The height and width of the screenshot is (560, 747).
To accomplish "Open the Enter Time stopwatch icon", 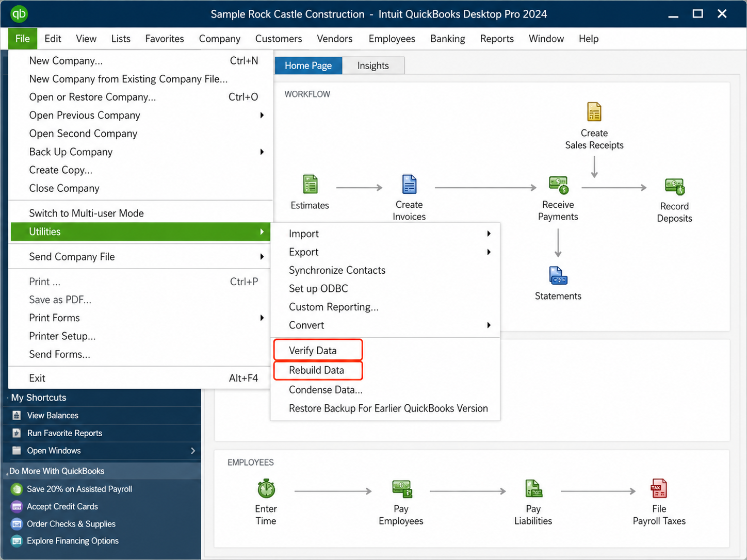I will point(266,488).
